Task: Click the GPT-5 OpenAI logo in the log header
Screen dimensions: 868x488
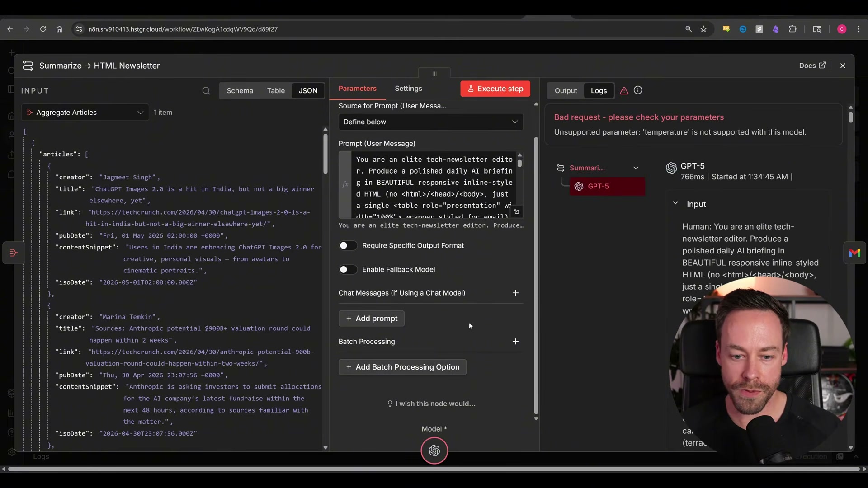Action: tap(671, 168)
